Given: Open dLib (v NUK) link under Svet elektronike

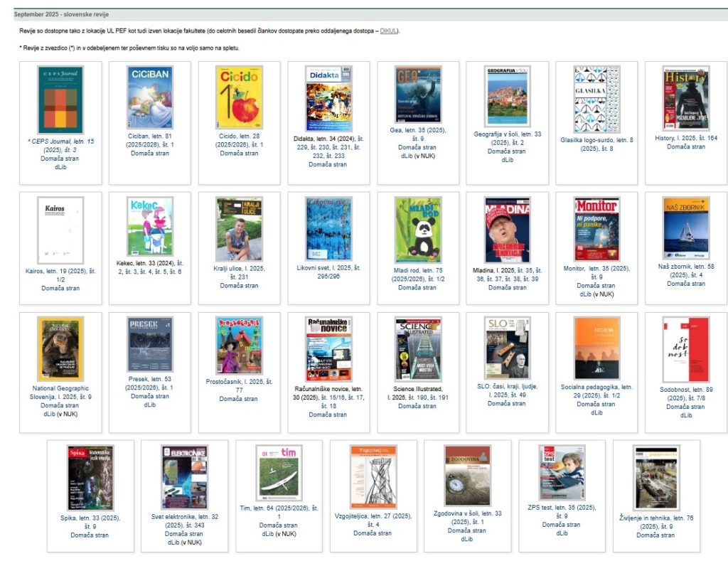Looking at the screenshot, I should coord(184,543).
